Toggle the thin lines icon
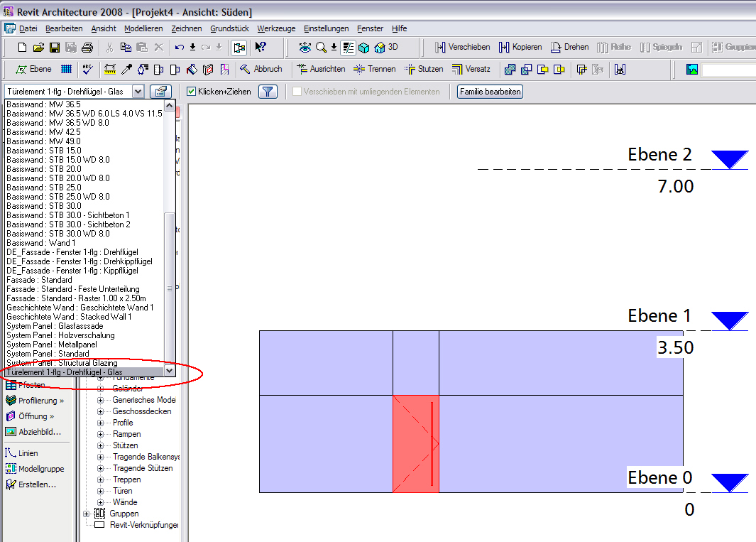The width and height of the screenshot is (756, 542). coord(348,48)
